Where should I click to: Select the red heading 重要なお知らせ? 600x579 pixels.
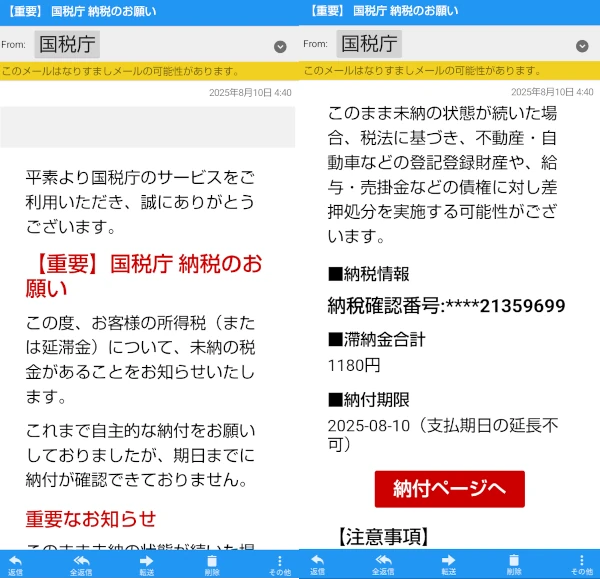click(x=91, y=519)
